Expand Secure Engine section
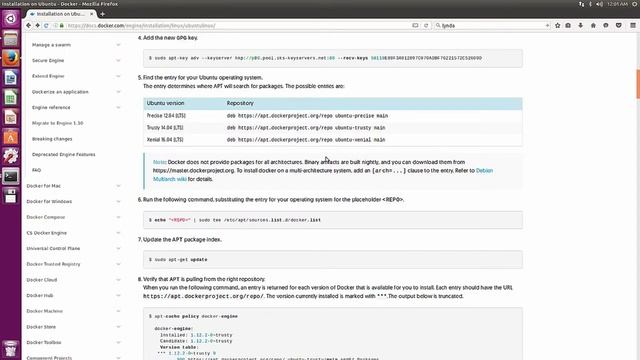The image size is (640, 360). click(118, 60)
